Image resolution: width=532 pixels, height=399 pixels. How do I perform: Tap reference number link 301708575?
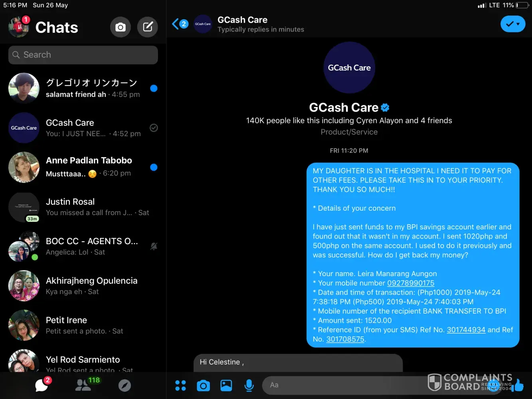pos(345,339)
